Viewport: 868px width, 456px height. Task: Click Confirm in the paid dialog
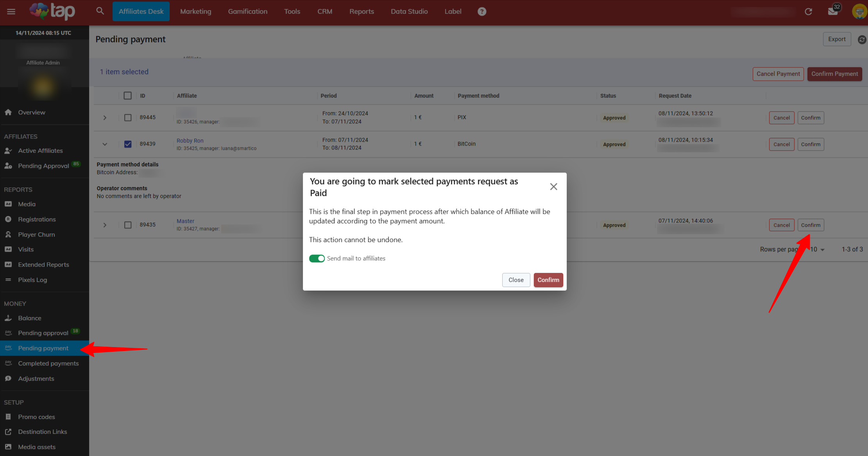click(x=548, y=280)
